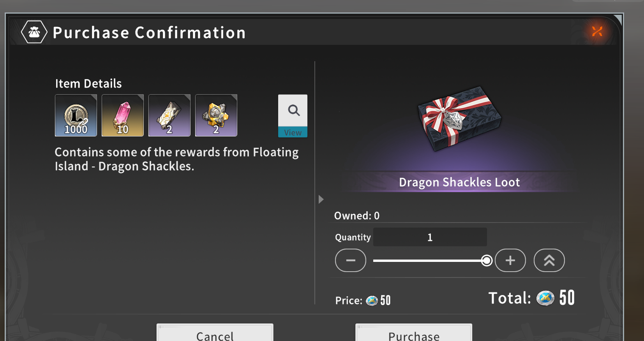Image resolution: width=644 pixels, height=341 pixels.
Task: Increase quantity with the plus button
Action: [x=510, y=260]
